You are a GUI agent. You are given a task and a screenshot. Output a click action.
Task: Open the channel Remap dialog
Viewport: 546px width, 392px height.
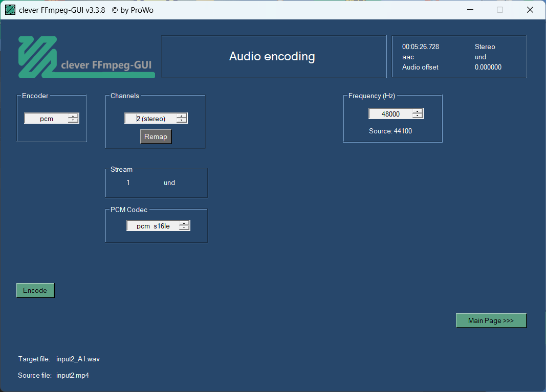coord(156,136)
